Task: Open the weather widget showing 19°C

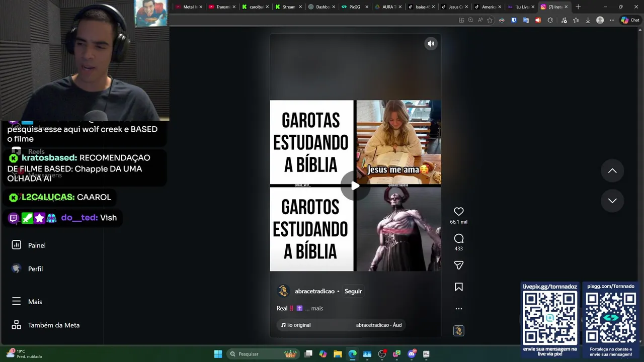Action: click(x=24, y=354)
